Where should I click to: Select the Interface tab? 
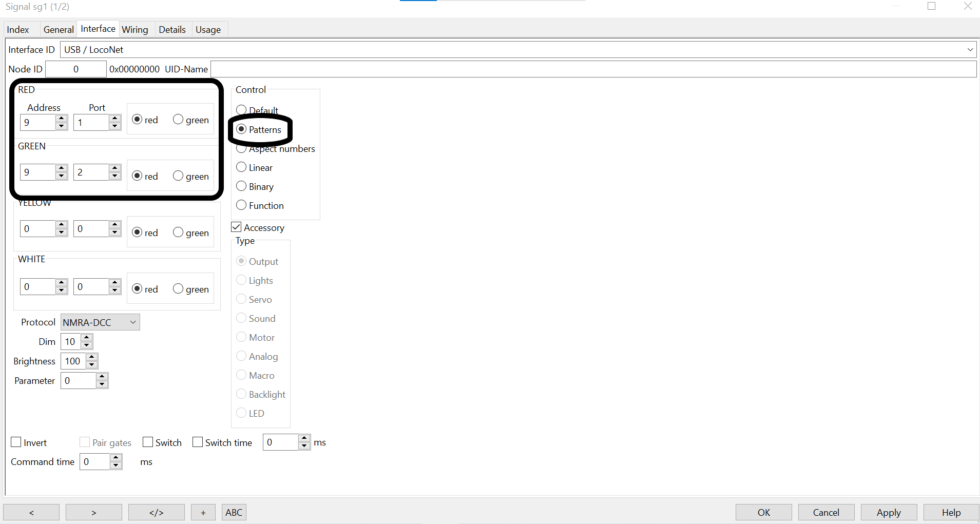98,29
